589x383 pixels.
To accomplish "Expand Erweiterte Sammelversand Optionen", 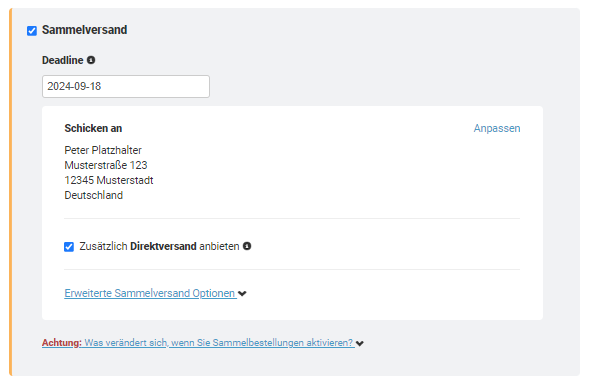I will tap(150, 293).
